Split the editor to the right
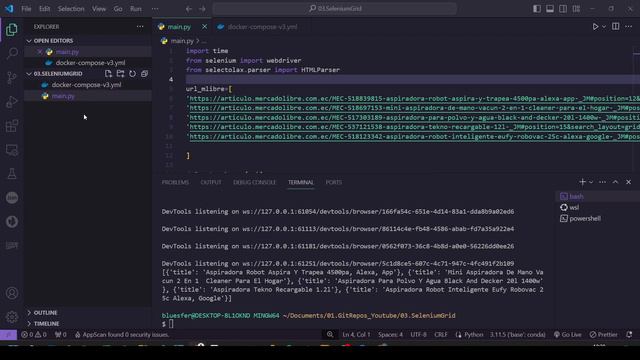Viewport: 640px width, 360px height. point(616,27)
